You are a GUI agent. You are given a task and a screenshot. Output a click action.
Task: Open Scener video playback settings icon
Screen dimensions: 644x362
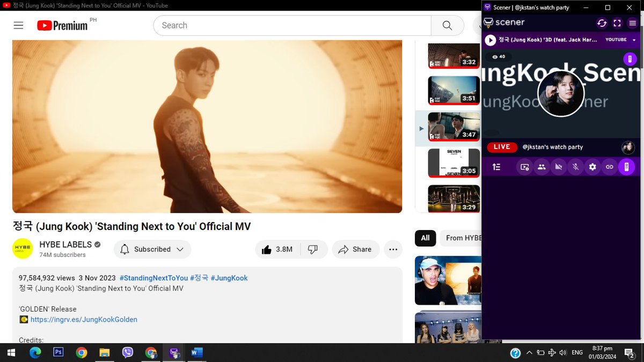525,167
